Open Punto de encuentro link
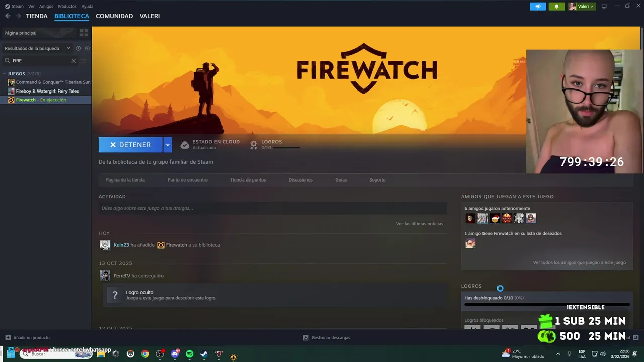This screenshot has height=362, width=644. [188, 180]
